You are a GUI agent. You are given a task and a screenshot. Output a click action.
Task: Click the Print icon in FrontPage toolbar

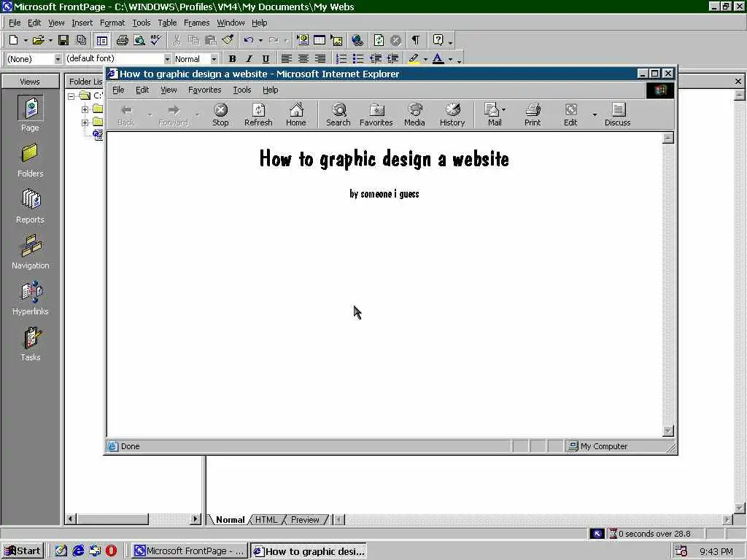point(123,41)
